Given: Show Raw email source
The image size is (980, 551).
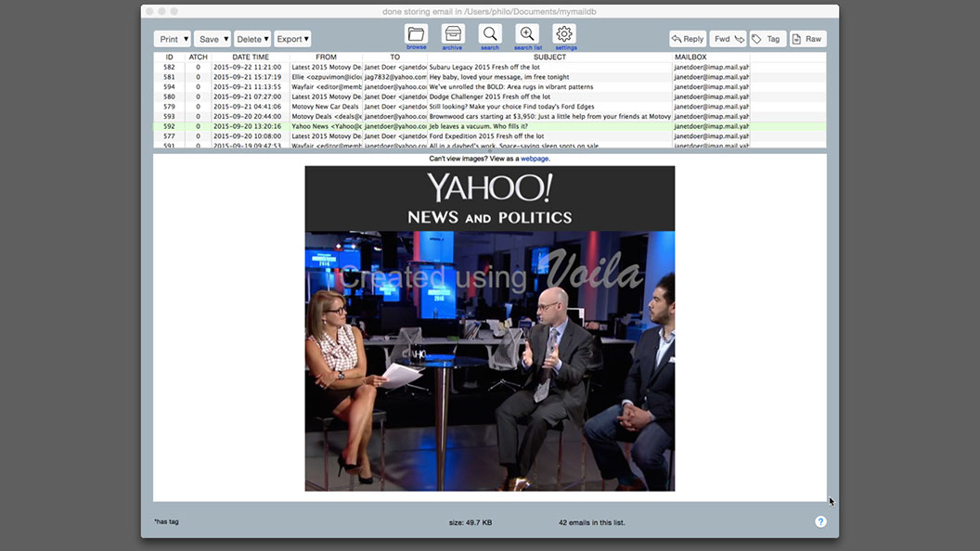Looking at the screenshot, I should click(808, 39).
